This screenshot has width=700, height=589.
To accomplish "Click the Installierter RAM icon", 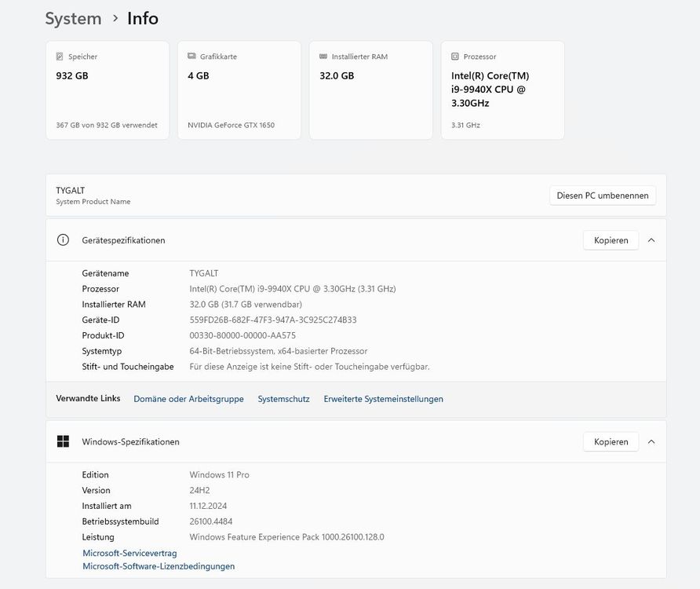I will click(323, 57).
